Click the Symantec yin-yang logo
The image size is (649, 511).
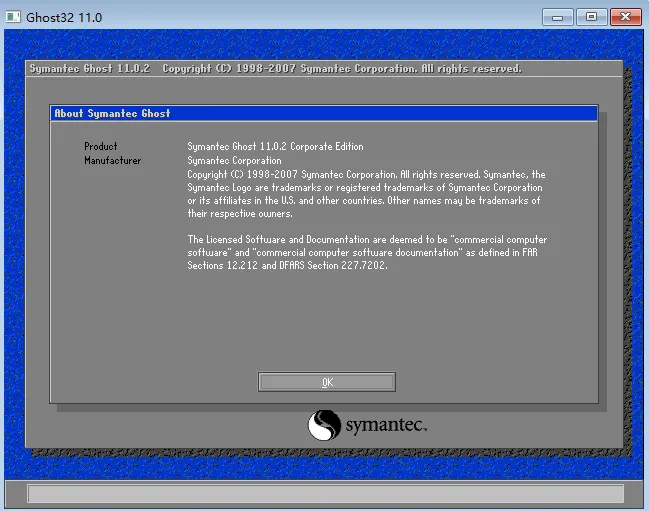[324, 425]
